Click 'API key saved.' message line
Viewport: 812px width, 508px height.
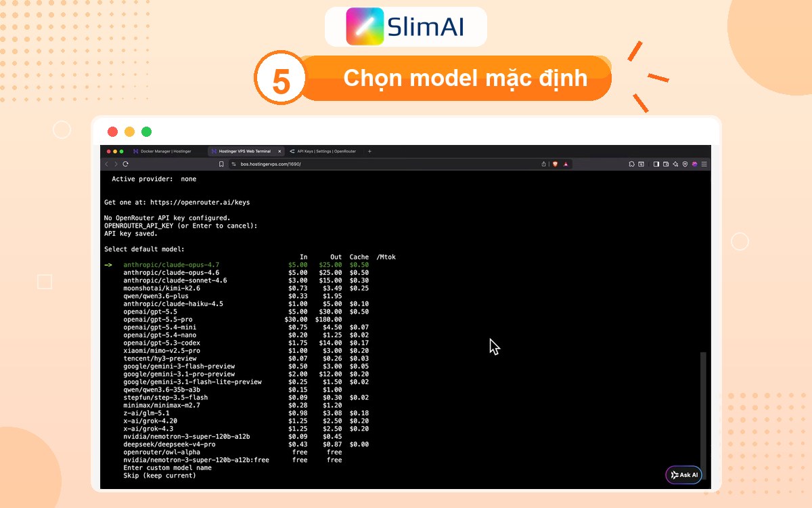[131, 234]
